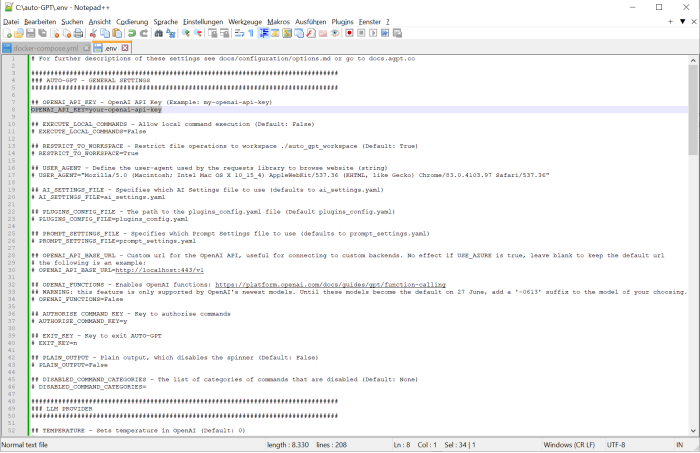
Task: Open the Replace dialog icon
Action: tap(171, 33)
